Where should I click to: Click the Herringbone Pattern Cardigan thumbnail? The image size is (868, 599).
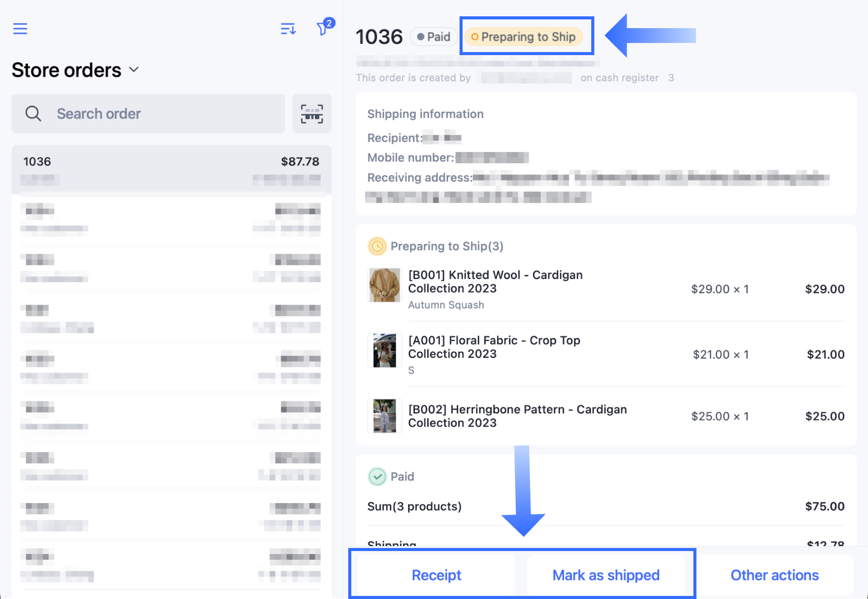pos(384,416)
